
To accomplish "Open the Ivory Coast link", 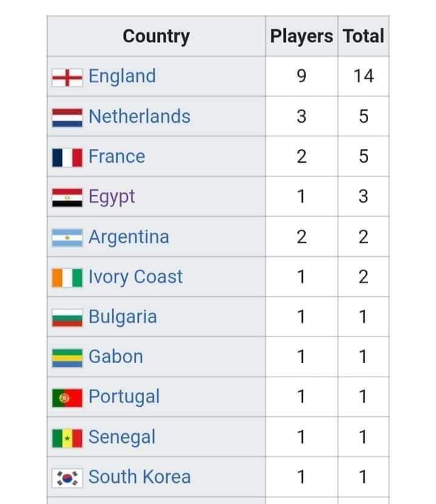I will [136, 277].
